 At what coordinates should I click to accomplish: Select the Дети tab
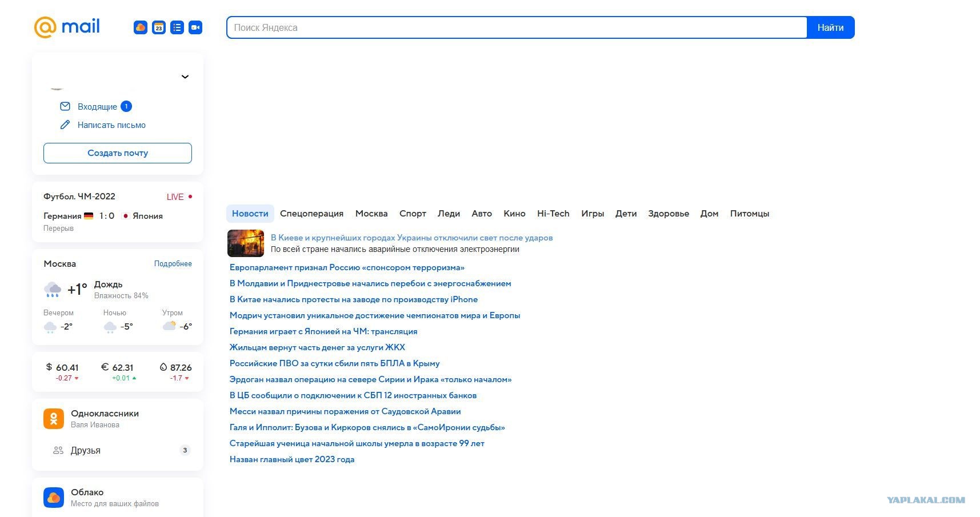[x=626, y=214]
